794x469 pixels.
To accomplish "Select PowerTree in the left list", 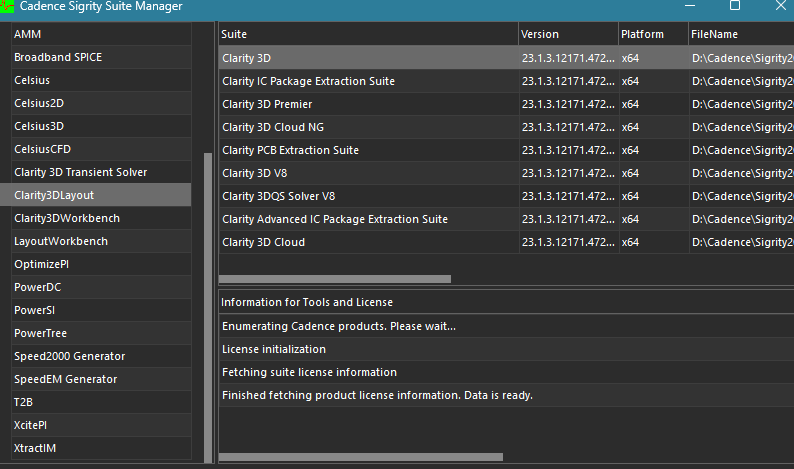I will click(101, 333).
